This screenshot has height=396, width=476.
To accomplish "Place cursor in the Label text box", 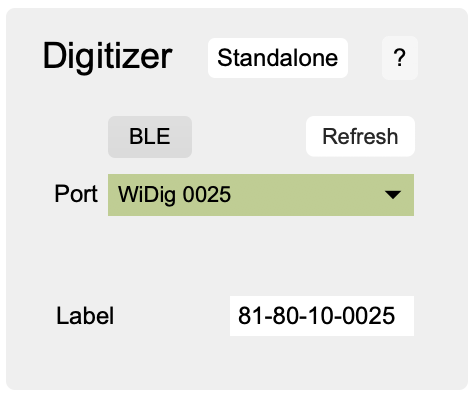I will pos(322,316).
